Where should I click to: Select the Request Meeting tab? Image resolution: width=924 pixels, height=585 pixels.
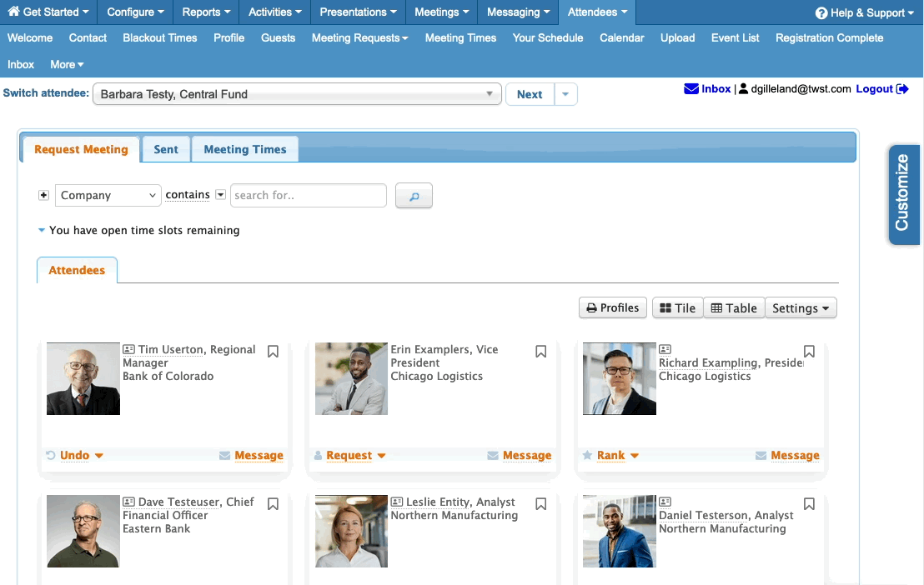[81, 150]
